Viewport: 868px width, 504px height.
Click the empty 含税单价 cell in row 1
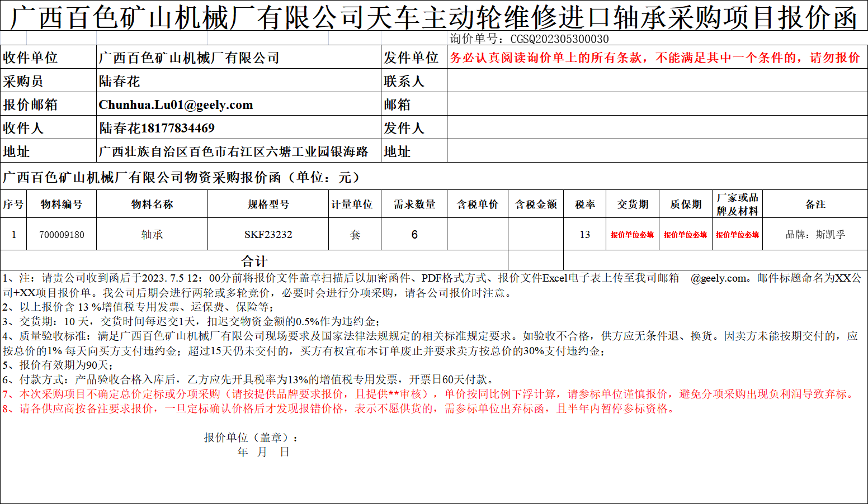pos(478,234)
